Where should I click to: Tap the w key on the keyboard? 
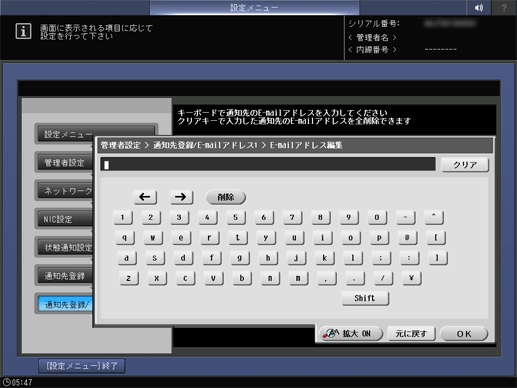153,238
